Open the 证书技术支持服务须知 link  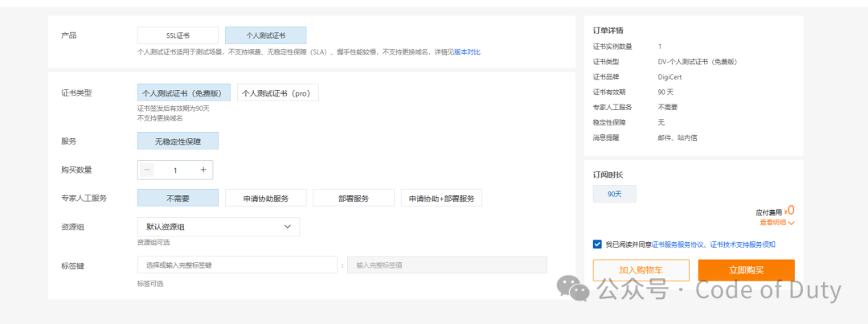click(x=743, y=244)
